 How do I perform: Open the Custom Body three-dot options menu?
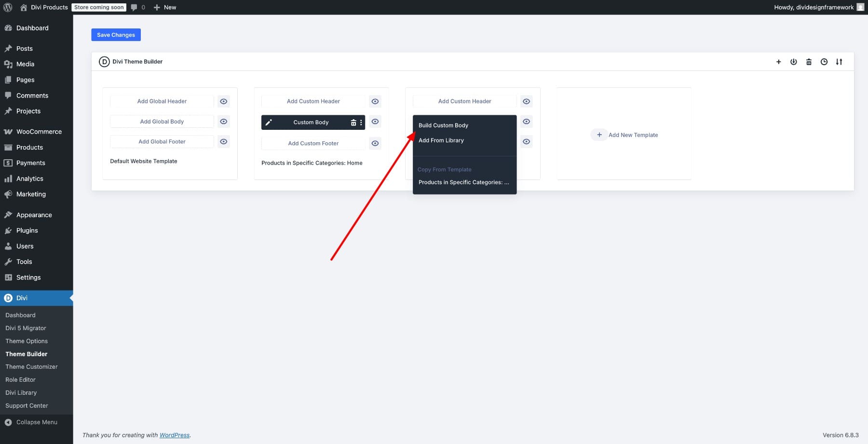pos(361,123)
